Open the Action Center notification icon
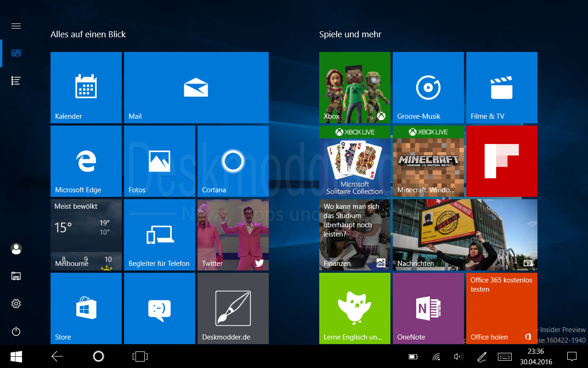The height and width of the screenshot is (368, 588). pyautogui.click(x=572, y=356)
